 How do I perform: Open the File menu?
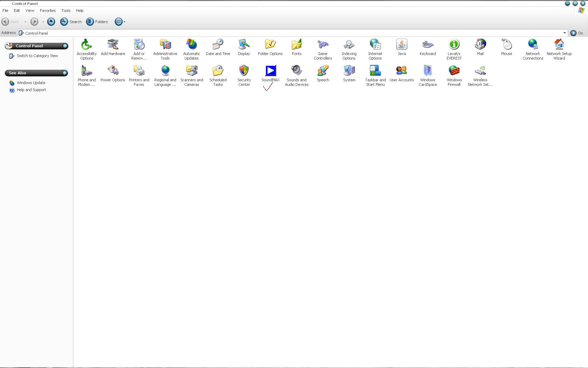[x=5, y=11]
